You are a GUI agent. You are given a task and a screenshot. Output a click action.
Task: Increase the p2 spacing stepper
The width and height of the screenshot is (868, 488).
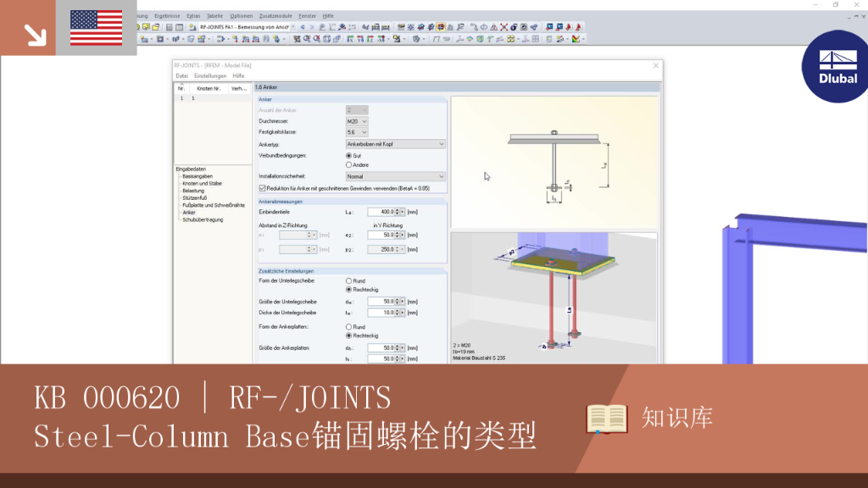coord(398,248)
